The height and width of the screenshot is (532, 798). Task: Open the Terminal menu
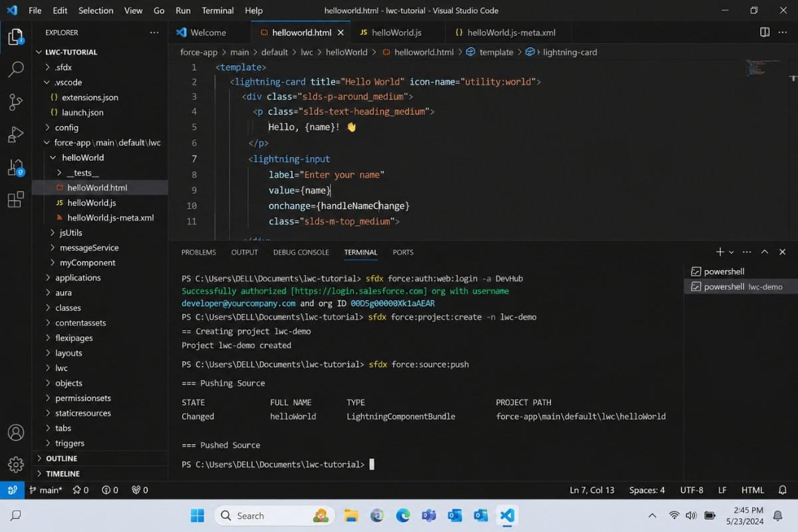click(x=217, y=11)
